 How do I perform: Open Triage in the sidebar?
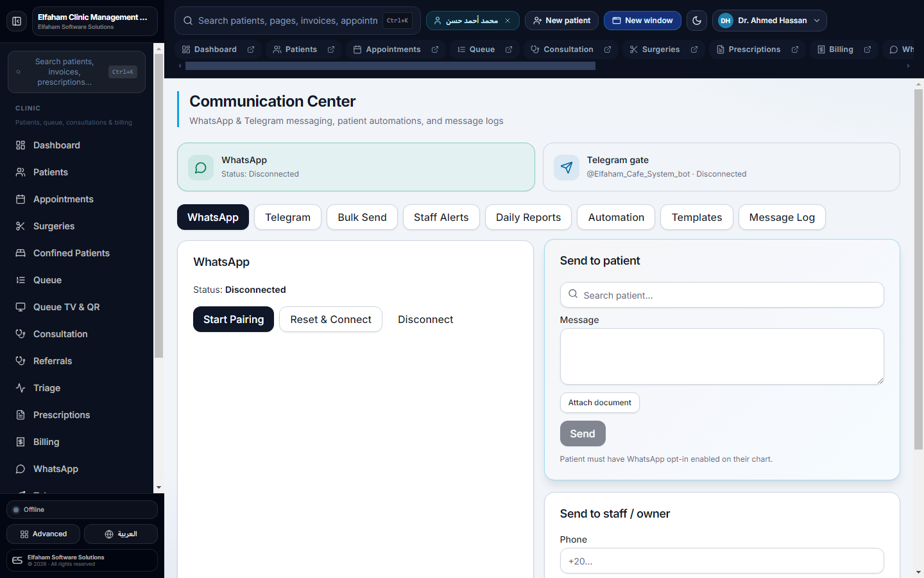tap(77, 388)
